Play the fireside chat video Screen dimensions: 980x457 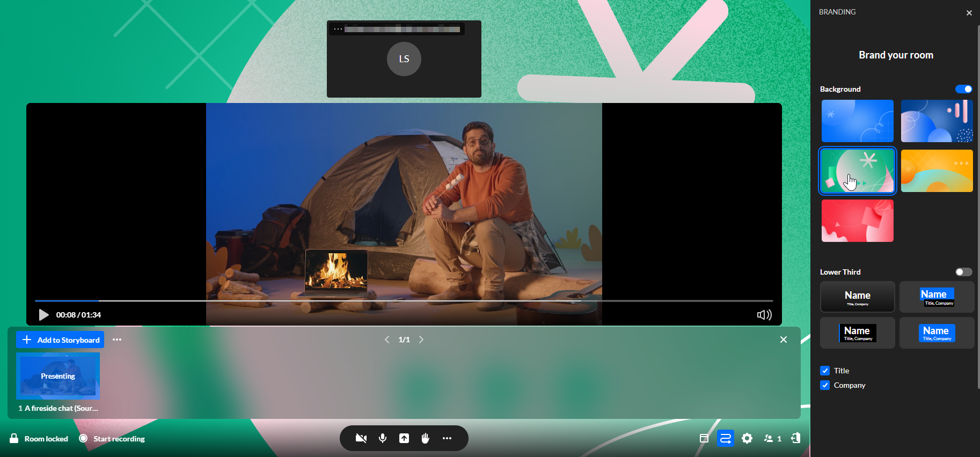click(43, 315)
